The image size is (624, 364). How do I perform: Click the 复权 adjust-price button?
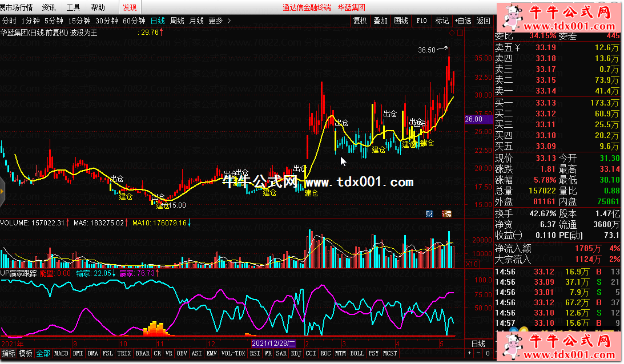pyautogui.click(x=360, y=21)
